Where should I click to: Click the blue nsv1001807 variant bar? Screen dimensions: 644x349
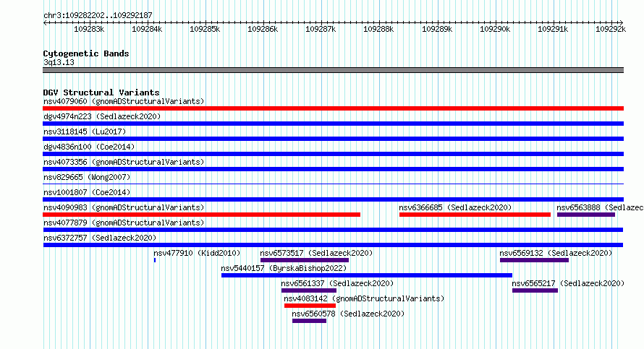click(x=333, y=199)
